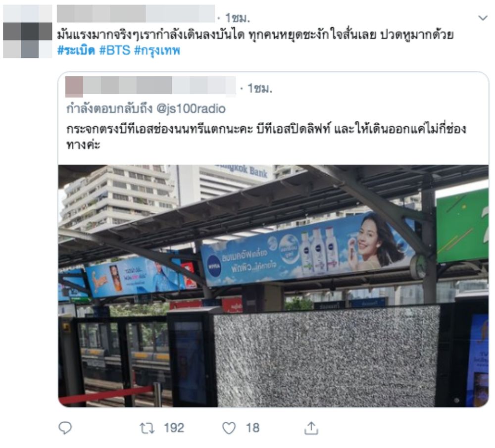Open the quoted author's small avatar
Viewport: 495px width, 448px height.
click(74, 87)
